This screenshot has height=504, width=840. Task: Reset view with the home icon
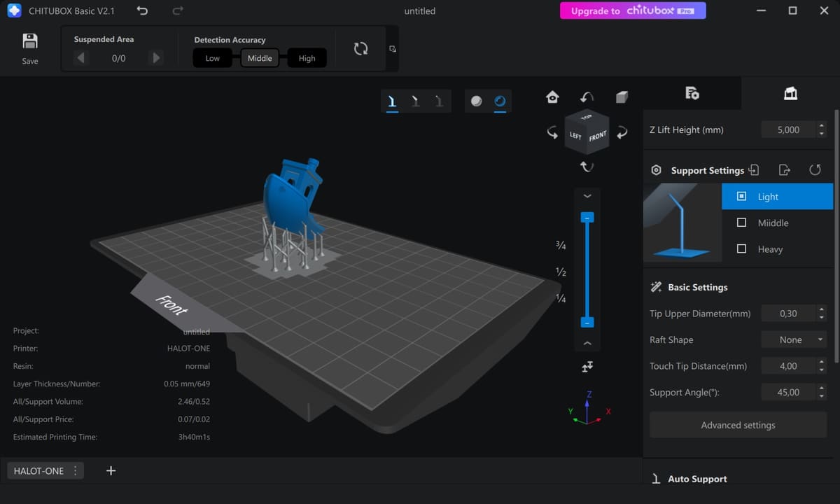(552, 97)
